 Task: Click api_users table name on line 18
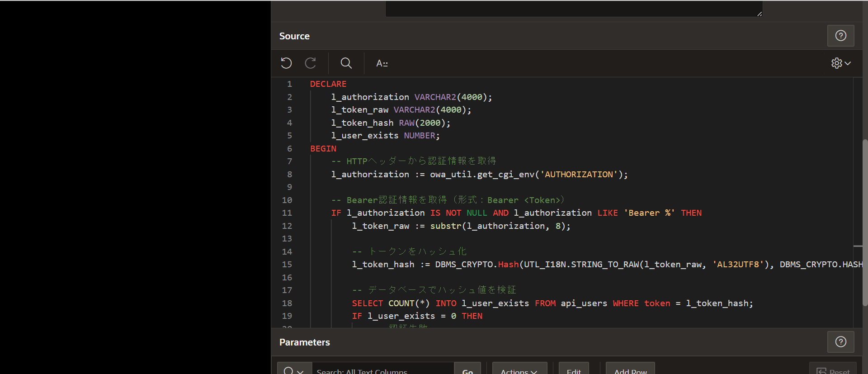tap(584, 303)
